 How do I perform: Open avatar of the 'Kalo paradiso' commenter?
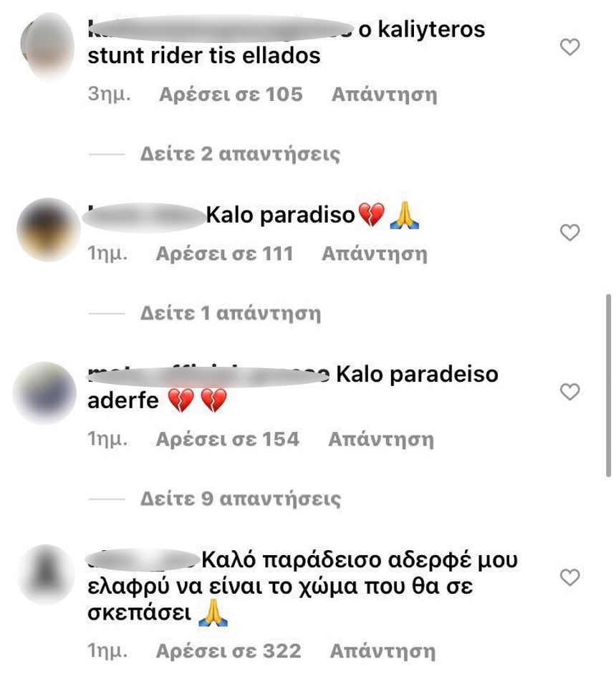[x=49, y=230]
